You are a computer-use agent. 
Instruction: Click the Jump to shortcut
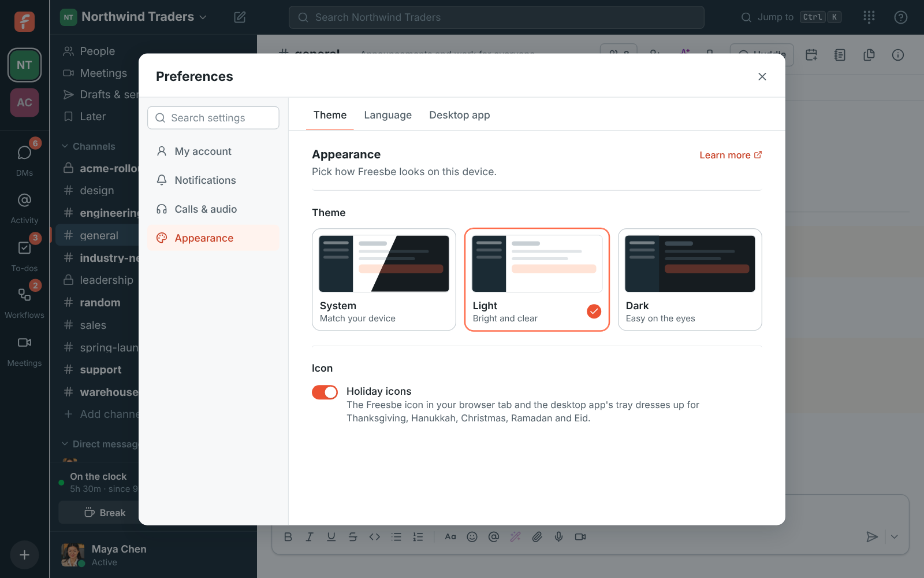click(x=791, y=17)
